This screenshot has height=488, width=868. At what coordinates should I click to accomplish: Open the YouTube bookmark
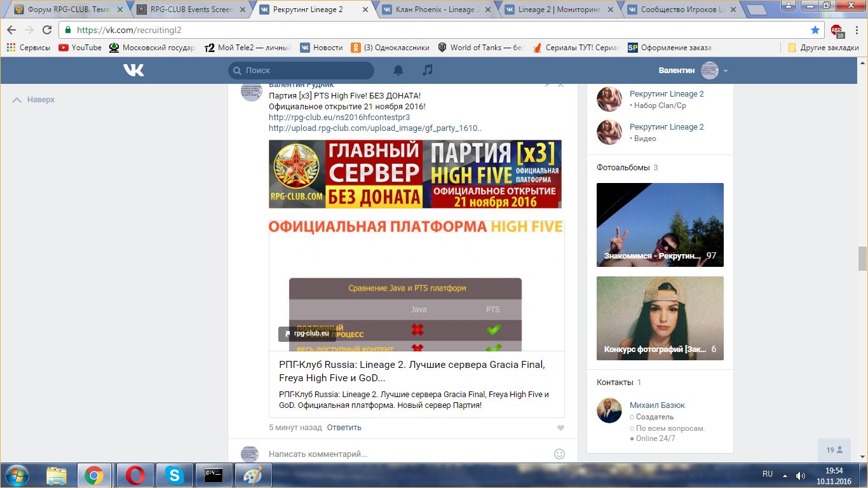(80, 48)
